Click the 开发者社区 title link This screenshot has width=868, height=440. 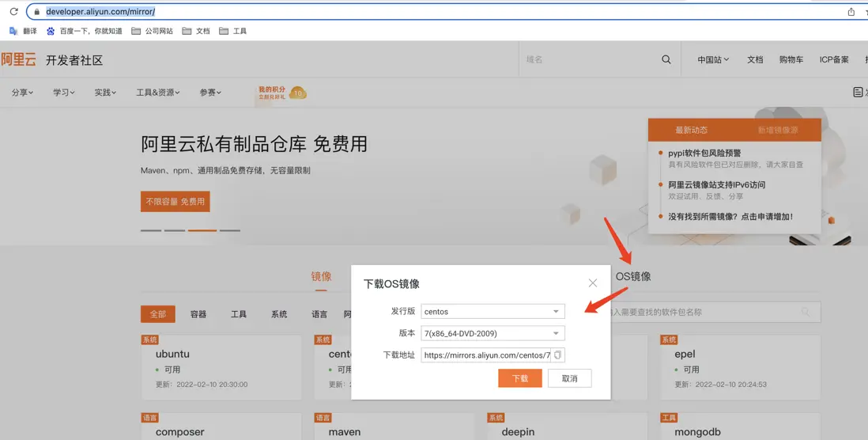74,60
